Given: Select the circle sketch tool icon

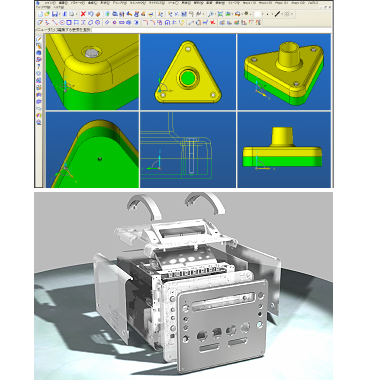Looking at the screenshot, I should coord(62,22).
